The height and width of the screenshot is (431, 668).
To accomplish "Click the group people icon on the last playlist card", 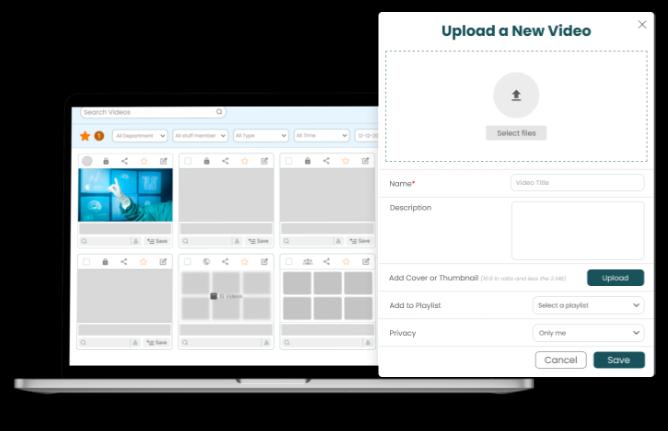I will pyautogui.click(x=307, y=262).
